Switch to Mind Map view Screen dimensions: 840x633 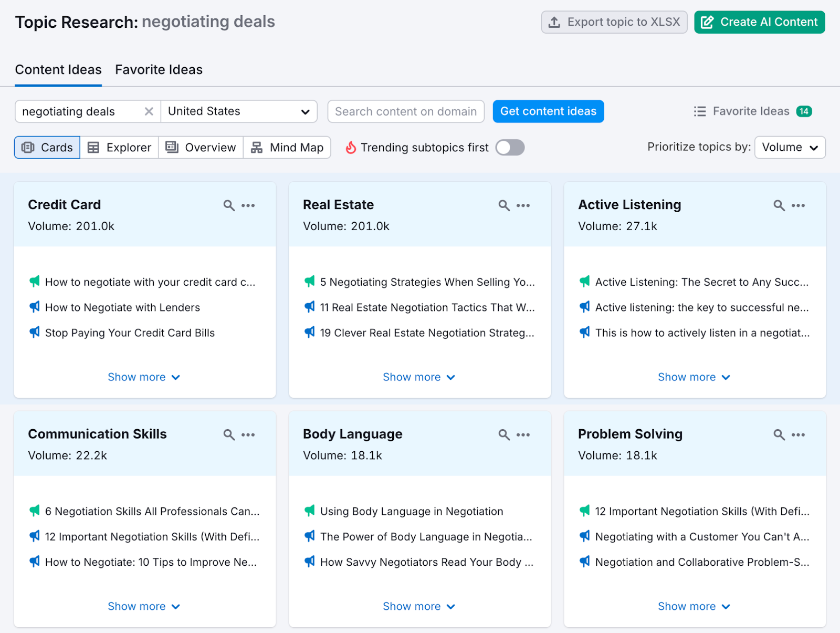pos(287,148)
